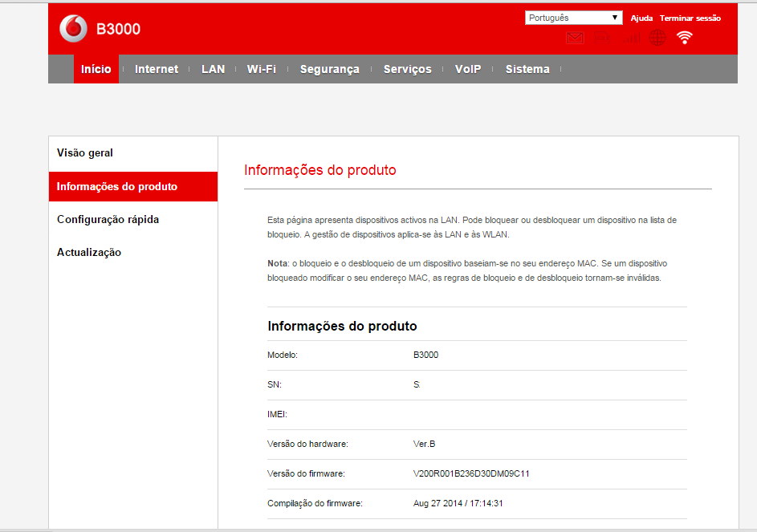Click the Ajuda help icon link

tap(641, 18)
